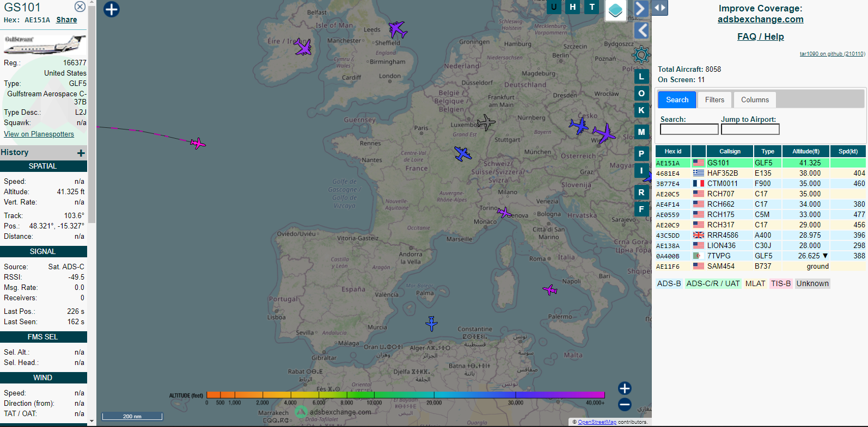868x427 pixels.
Task: Select the blue aircraft east of Nürnberg
Action: 579,126
